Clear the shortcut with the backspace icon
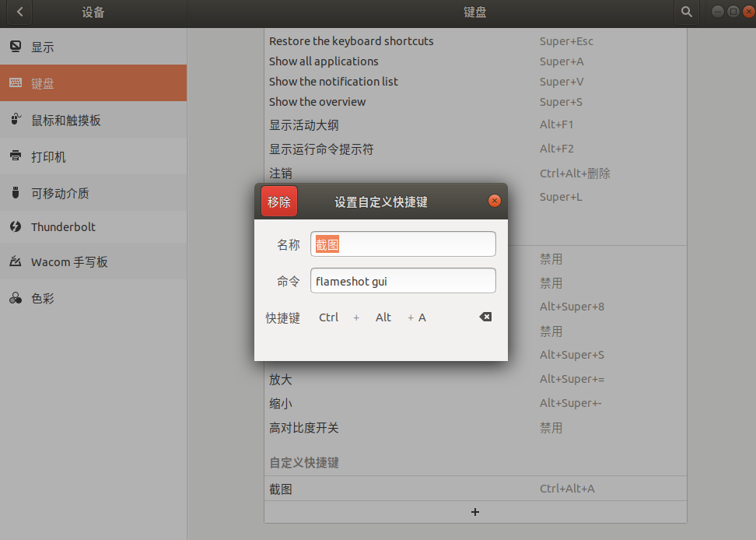 [x=485, y=317]
